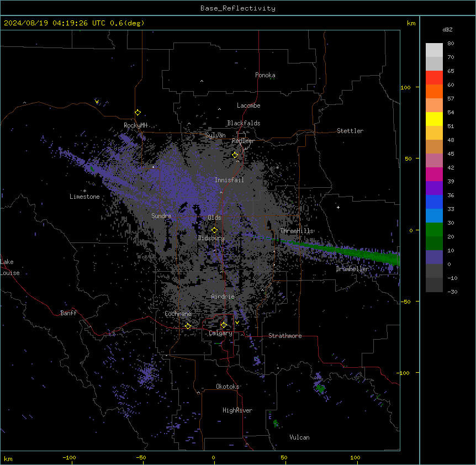Select yellow diamond marker between Olds and Didsbury

tap(215, 230)
